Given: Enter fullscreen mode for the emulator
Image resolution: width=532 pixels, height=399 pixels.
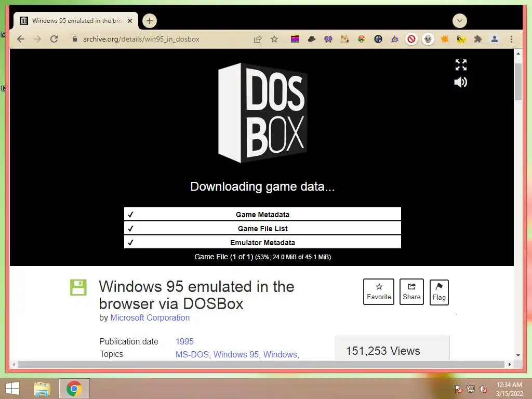Looking at the screenshot, I should [x=461, y=65].
